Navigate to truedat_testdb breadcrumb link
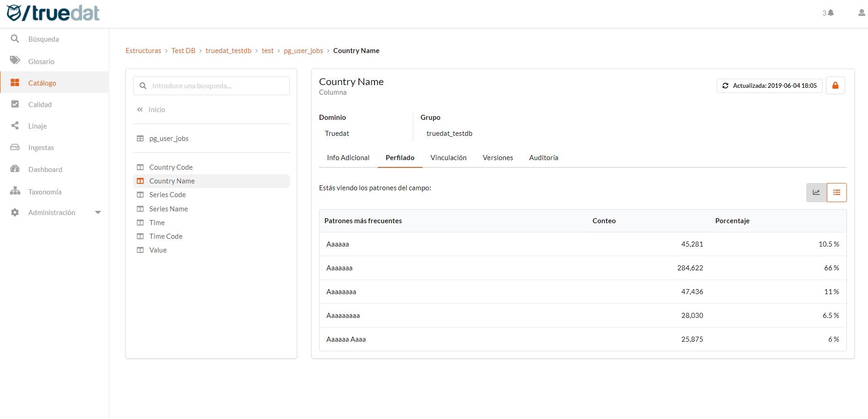The height and width of the screenshot is (419, 868). (x=228, y=51)
